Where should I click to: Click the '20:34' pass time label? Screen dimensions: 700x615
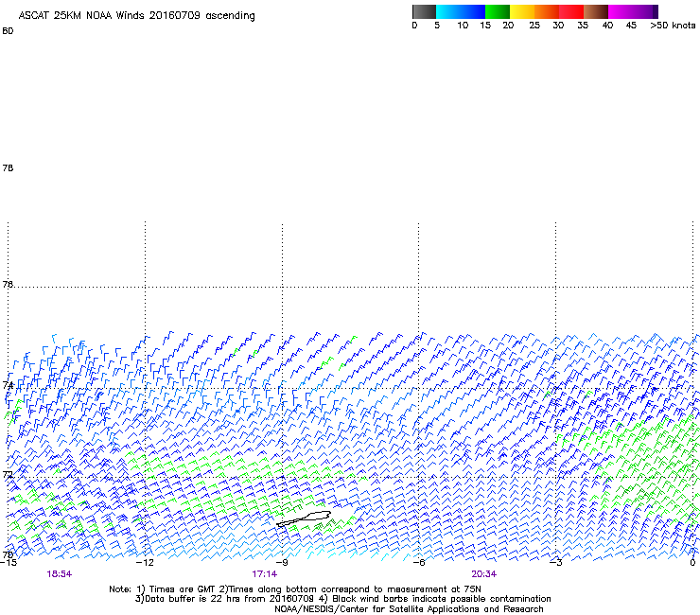click(484, 574)
